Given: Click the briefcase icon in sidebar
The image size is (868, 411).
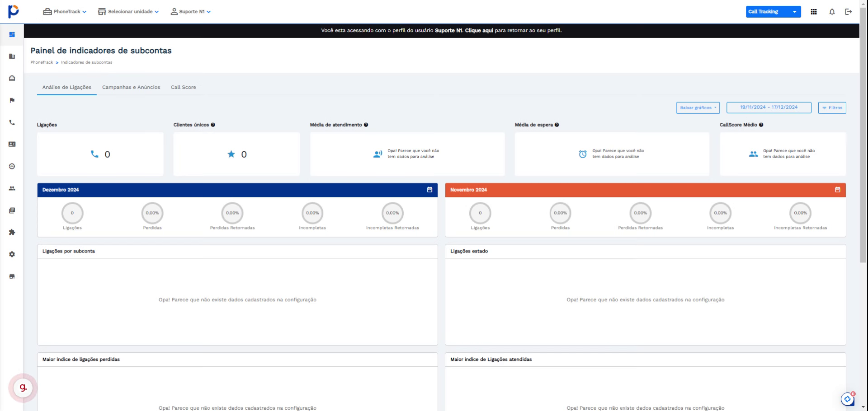Looking at the screenshot, I should point(12,78).
